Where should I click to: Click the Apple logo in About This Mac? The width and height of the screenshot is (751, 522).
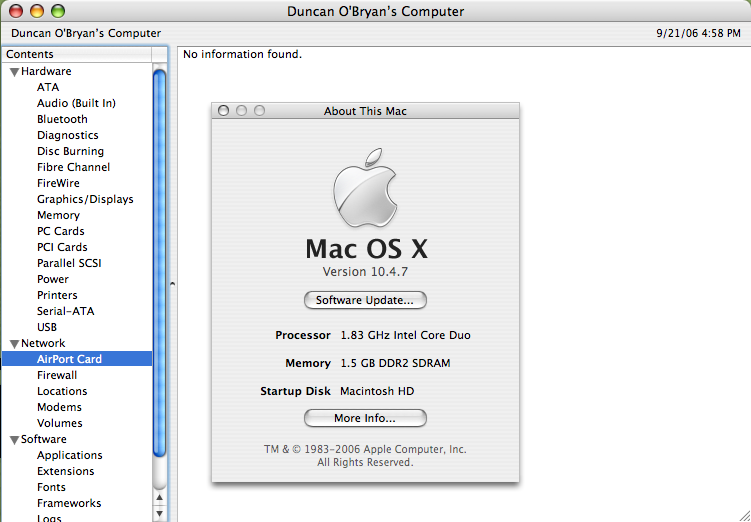[365, 188]
